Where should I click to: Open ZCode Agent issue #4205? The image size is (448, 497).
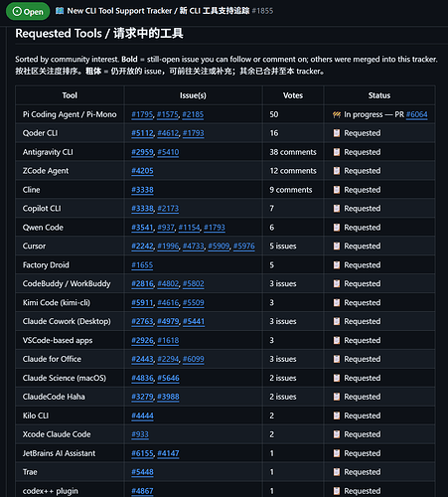coord(142,171)
